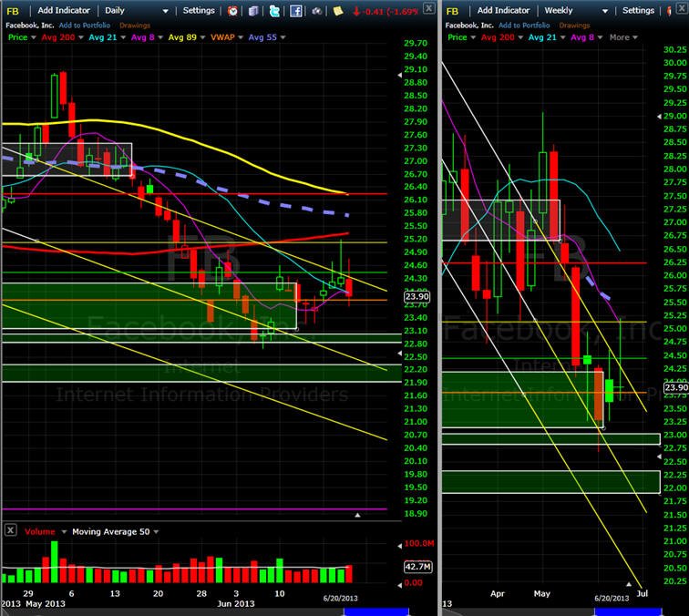Open Drawings link on the Daily chart
Screen dimensions: 689x616
tap(135, 26)
